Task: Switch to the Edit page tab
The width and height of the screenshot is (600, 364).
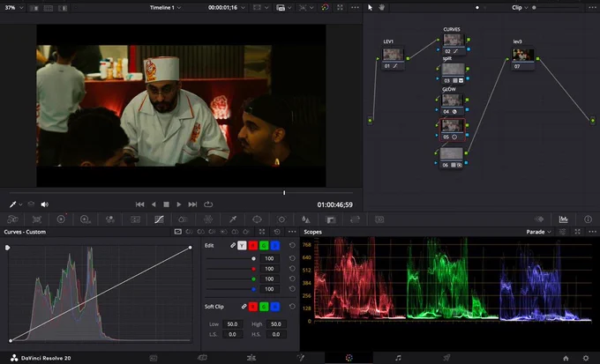Action: pos(251,358)
